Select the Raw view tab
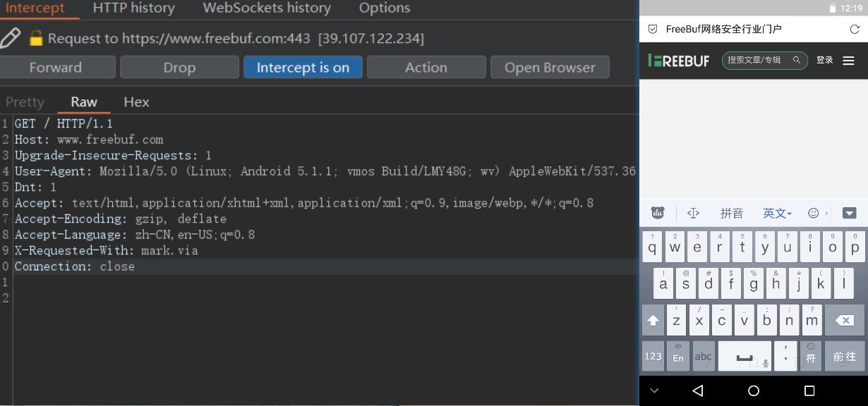This screenshot has width=868, height=406. (84, 102)
